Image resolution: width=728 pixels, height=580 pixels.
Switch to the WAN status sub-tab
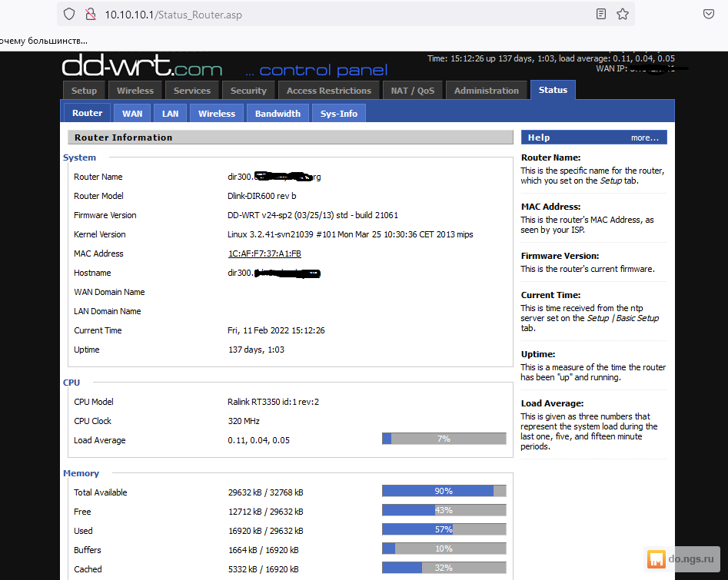point(132,114)
